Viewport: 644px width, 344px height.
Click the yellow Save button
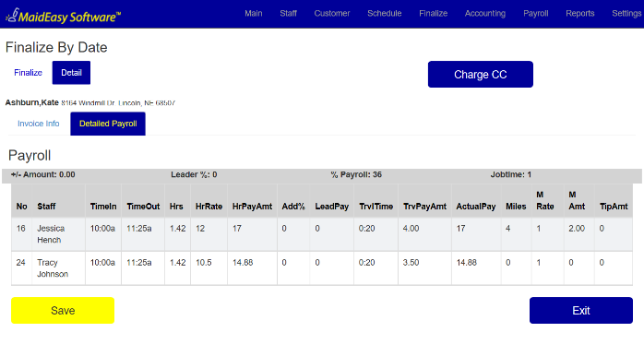coord(63,311)
